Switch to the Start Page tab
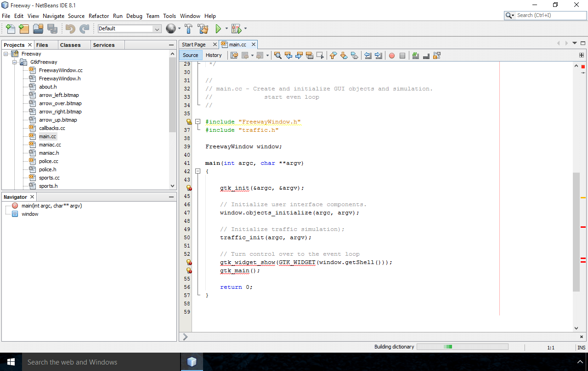The image size is (588, 371). (x=195, y=45)
